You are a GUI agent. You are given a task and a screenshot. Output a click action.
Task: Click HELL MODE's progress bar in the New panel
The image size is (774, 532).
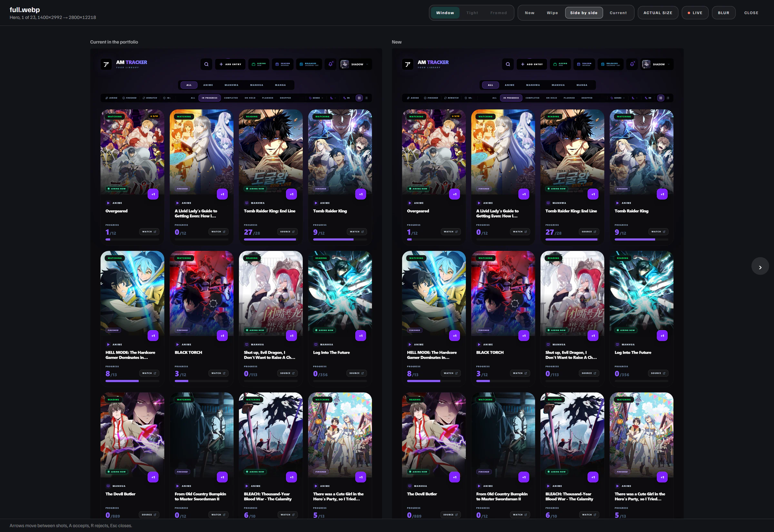click(x=434, y=381)
